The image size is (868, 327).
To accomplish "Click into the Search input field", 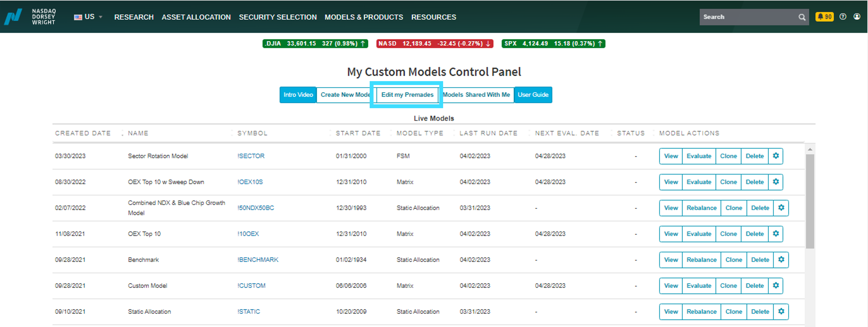I will (x=748, y=17).
